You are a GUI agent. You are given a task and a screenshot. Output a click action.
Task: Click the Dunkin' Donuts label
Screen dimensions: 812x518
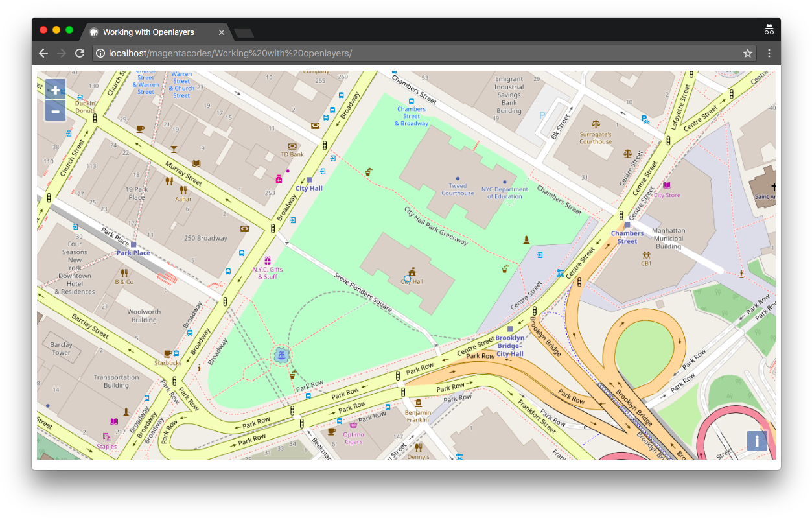(85, 107)
